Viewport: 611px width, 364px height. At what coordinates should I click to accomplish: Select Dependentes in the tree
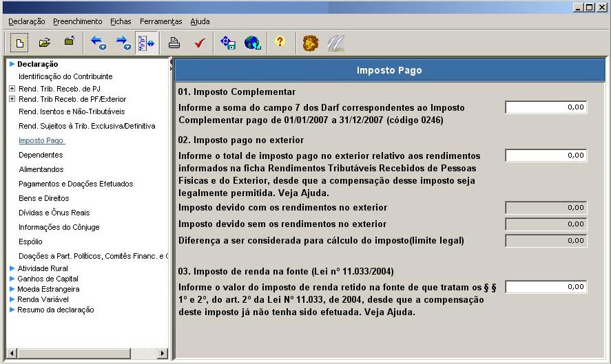click(x=41, y=156)
